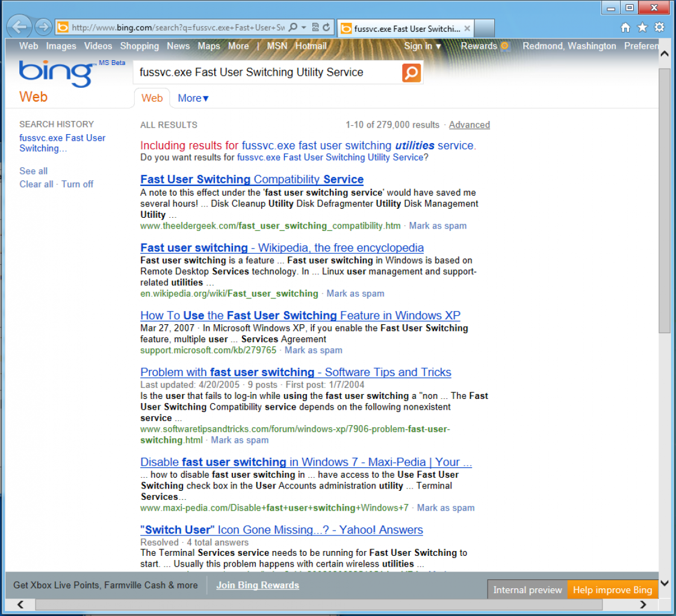Click the exact-query link fussvc.exe Fast User Switching Utility Service
676x616 pixels.
[330, 157]
